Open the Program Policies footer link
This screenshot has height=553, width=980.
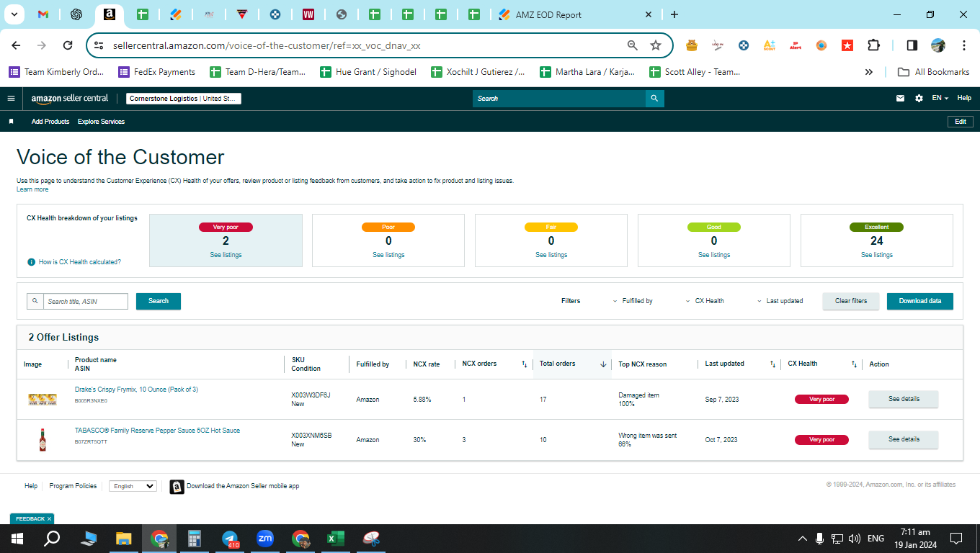pos(73,486)
